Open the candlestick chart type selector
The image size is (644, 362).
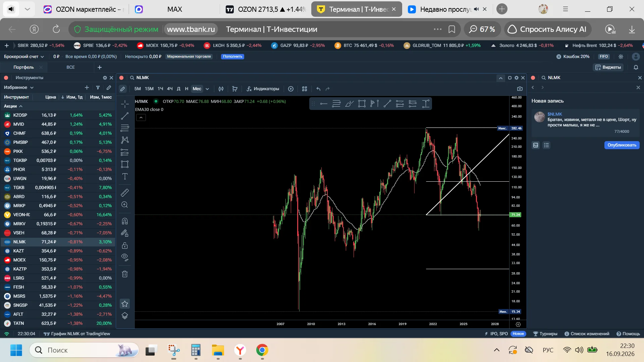pos(221,89)
